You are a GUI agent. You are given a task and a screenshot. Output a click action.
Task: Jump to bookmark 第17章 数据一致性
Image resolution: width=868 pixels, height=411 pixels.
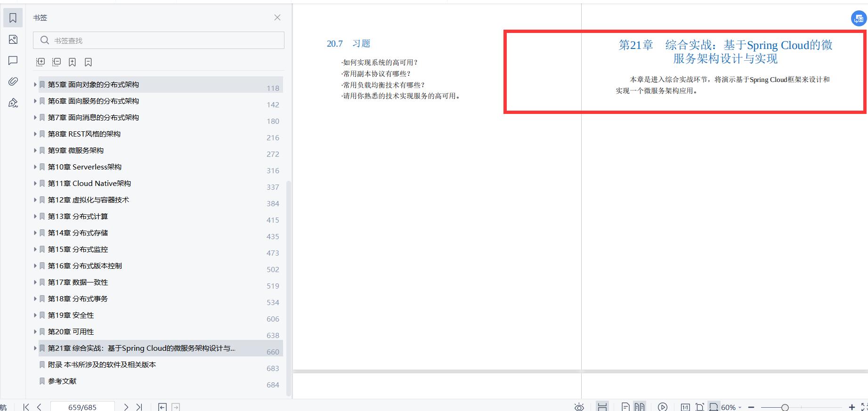[x=78, y=282]
